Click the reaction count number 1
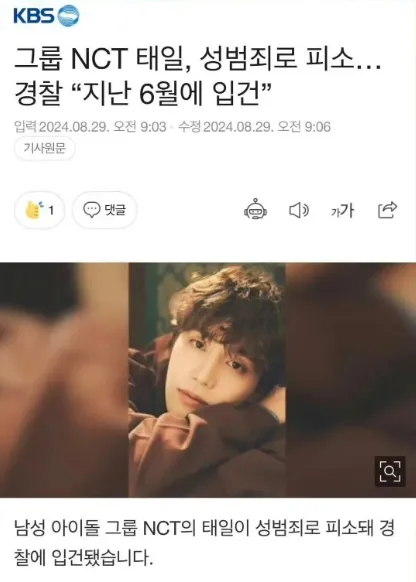416x582 pixels. (51, 210)
